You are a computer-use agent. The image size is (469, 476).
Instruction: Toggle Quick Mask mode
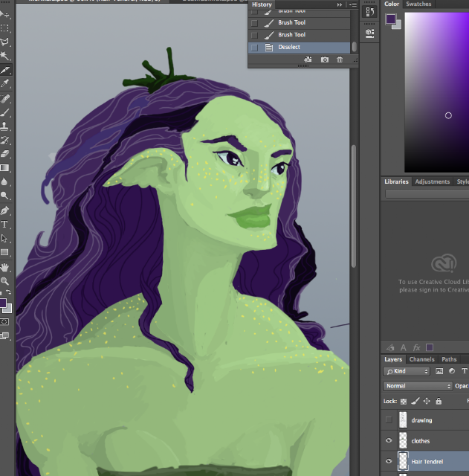4,322
